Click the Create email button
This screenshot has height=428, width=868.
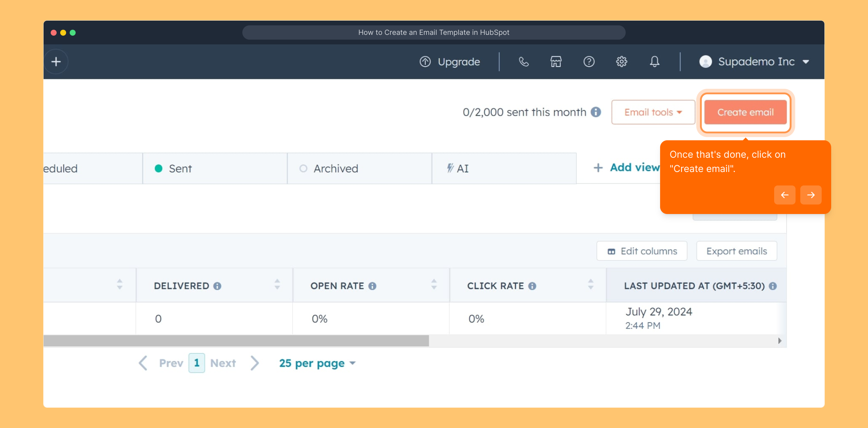pyautogui.click(x=745, y=113)
